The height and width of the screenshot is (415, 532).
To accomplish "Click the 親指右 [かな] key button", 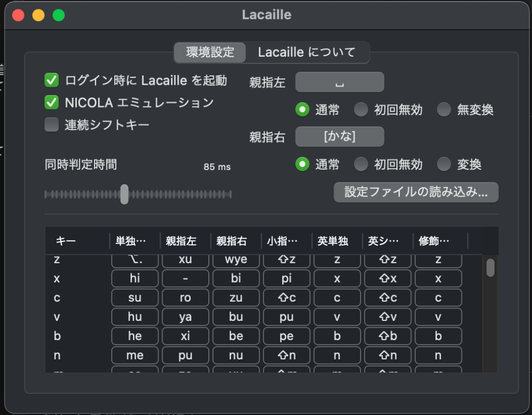I will 340,137.
